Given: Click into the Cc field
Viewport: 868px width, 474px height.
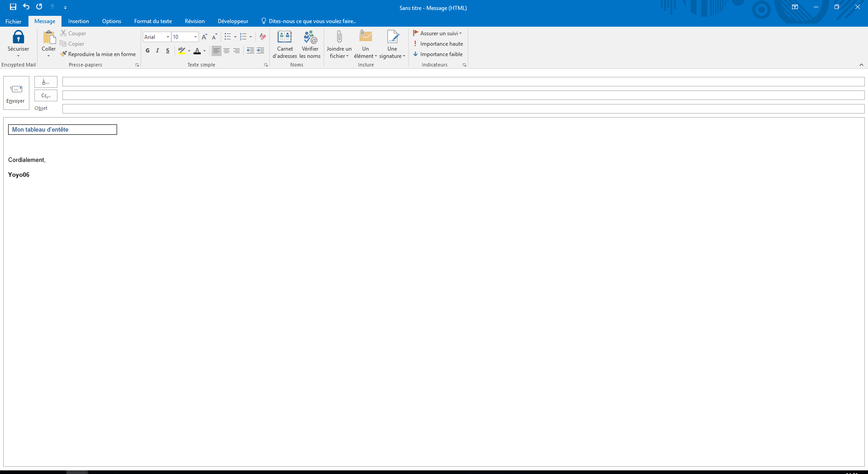Looking at the screenshot, I should (x=463, y=95).
